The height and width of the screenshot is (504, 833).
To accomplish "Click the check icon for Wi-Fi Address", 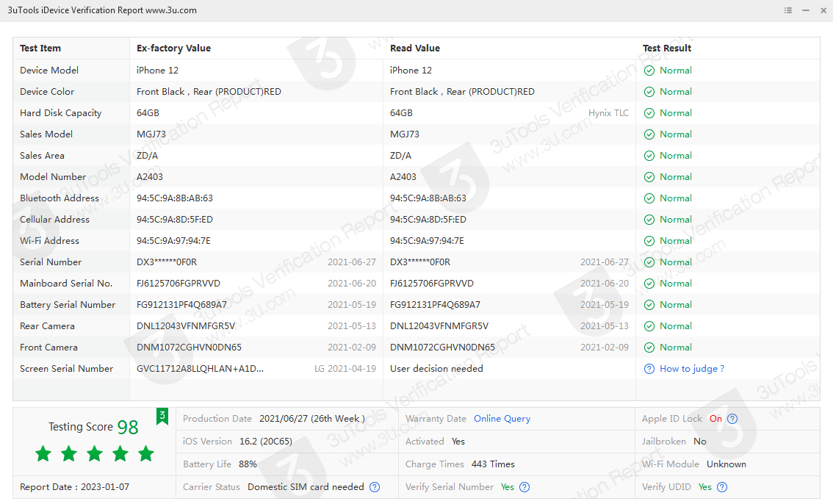I will (649, 241).
